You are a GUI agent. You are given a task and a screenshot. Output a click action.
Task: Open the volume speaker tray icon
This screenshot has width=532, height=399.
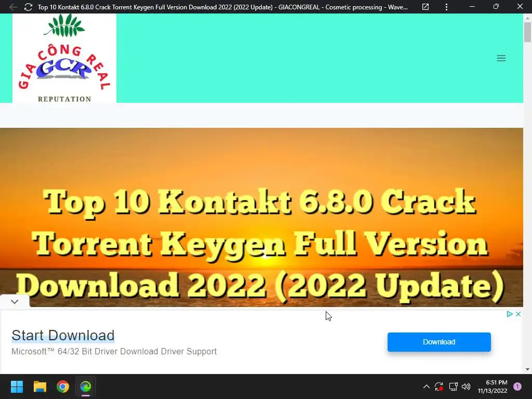(x=466, y=387)
